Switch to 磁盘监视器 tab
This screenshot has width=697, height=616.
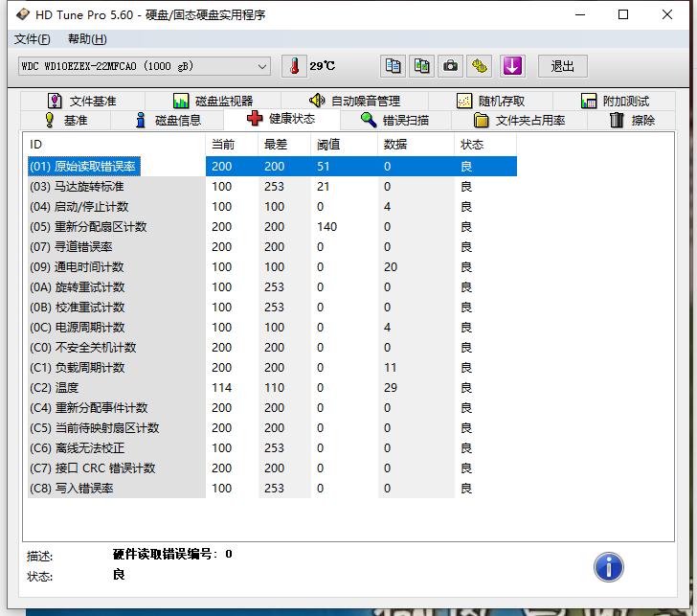coord(213,101)
